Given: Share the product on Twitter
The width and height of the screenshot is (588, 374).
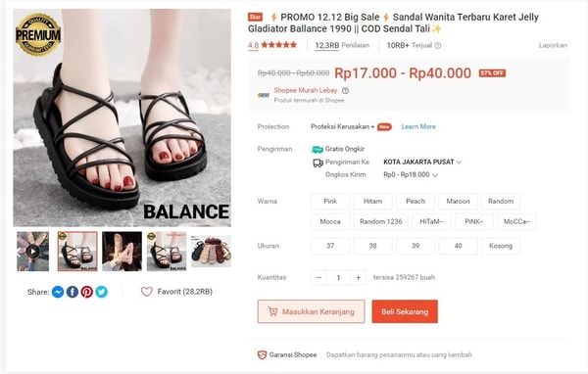Looking at the screenshot, I should tap(102, 292).
